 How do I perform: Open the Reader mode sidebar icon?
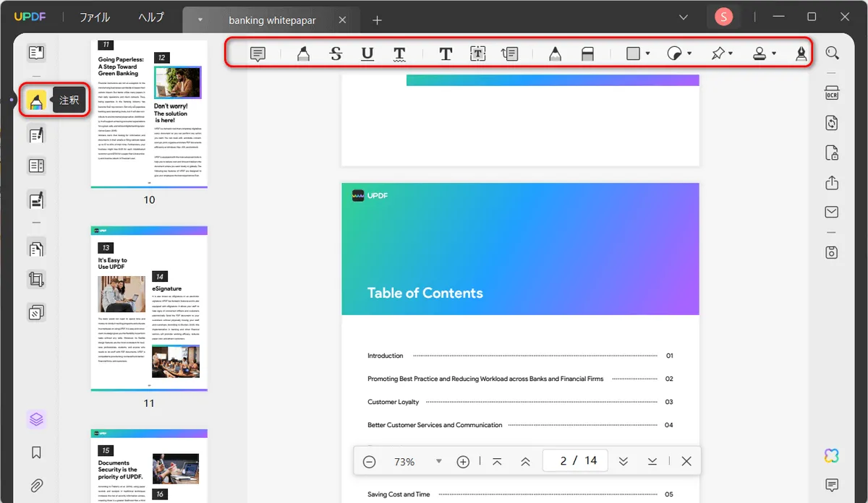[36, 53]
